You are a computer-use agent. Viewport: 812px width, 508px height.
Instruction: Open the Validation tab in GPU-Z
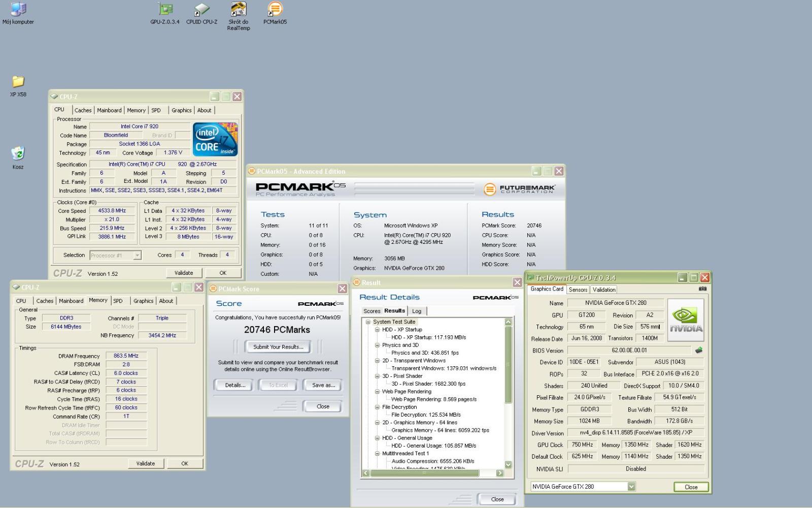click(604, 290)
